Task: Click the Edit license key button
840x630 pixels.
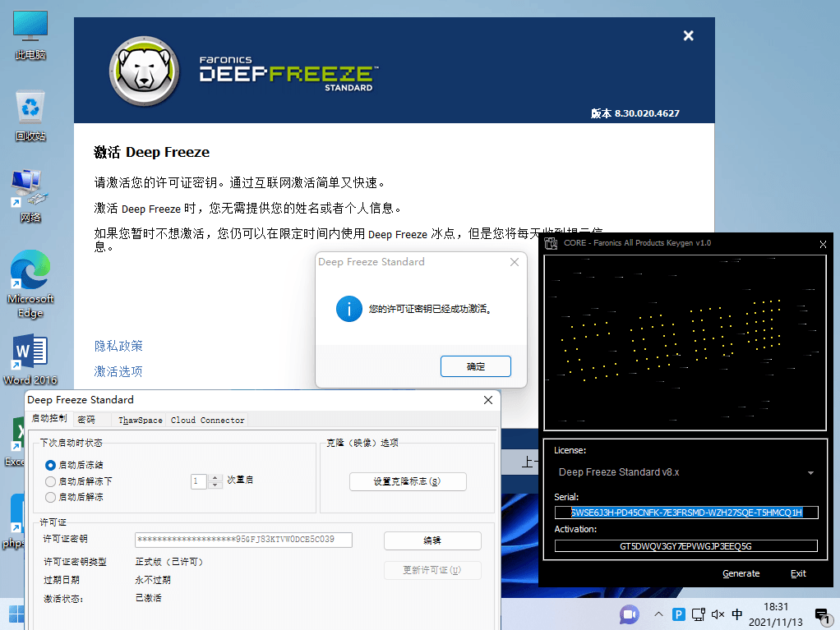Action: click(432, 540)
